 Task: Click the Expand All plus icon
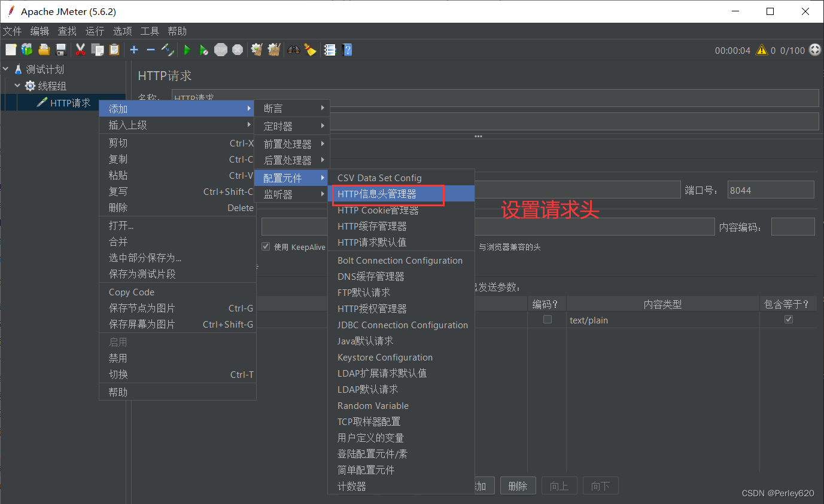(x=134, y=50)
